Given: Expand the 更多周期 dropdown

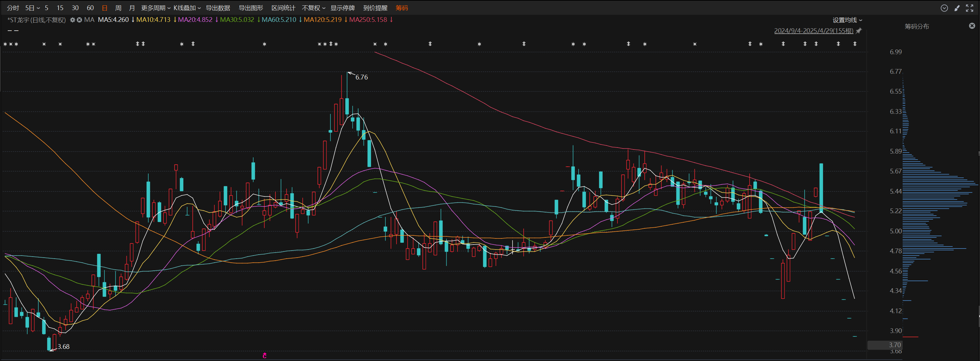Looking at the screenshot, I should click(x=156, y=8).
